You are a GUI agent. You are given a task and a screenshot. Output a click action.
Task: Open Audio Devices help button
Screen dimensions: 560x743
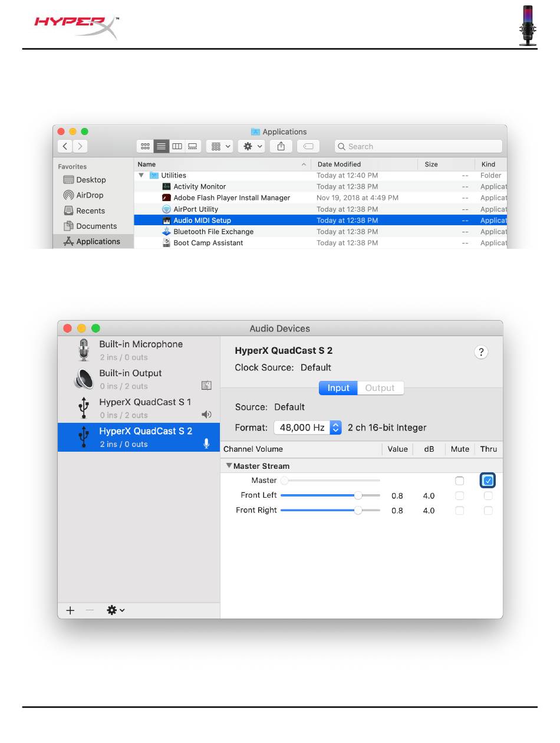(481, 352)
